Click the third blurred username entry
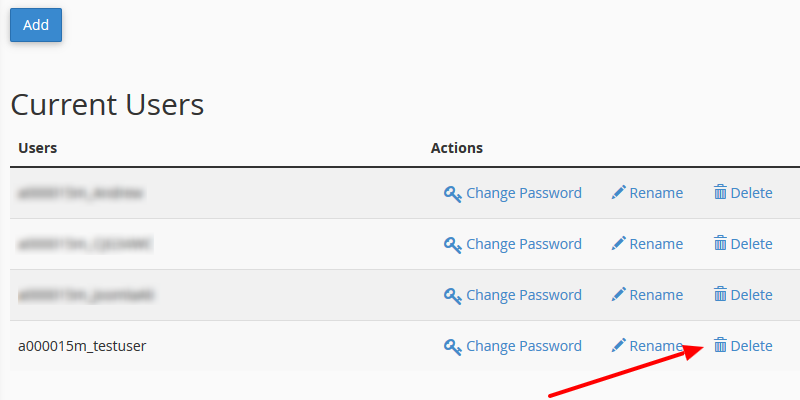 (84, 295)
